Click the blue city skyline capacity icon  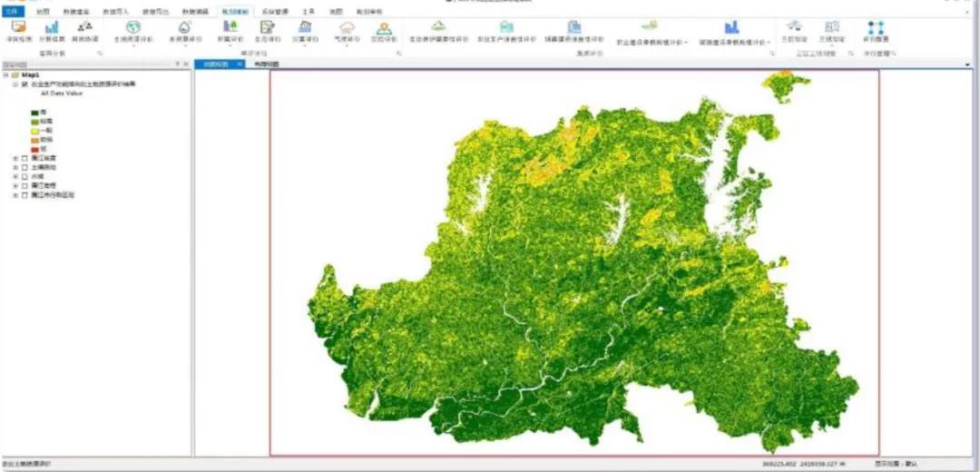pyautogui.click(x=731, y=27)
